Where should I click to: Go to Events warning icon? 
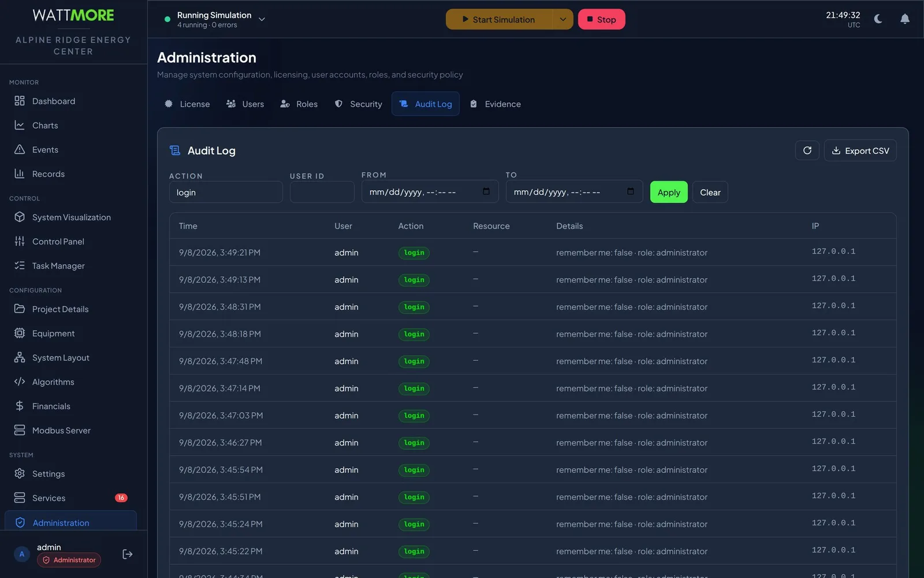pyautogui.click(x=20, y=150)
